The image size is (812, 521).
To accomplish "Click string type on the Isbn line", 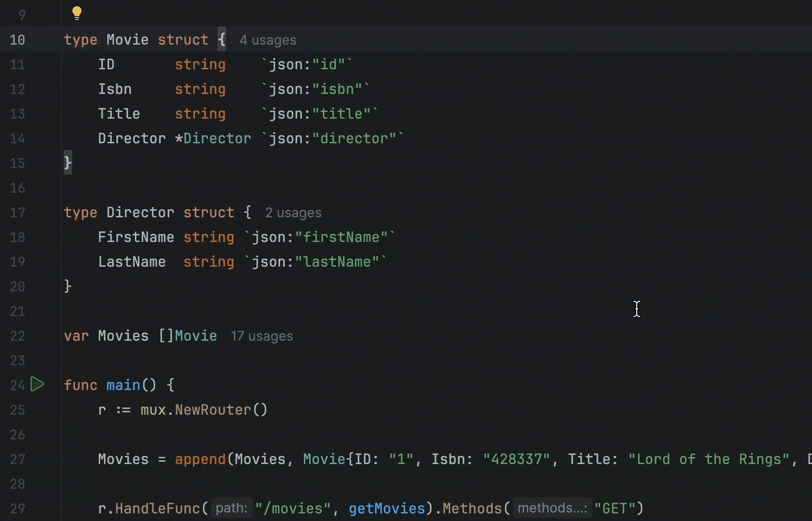I will click(x=200, y=89).
